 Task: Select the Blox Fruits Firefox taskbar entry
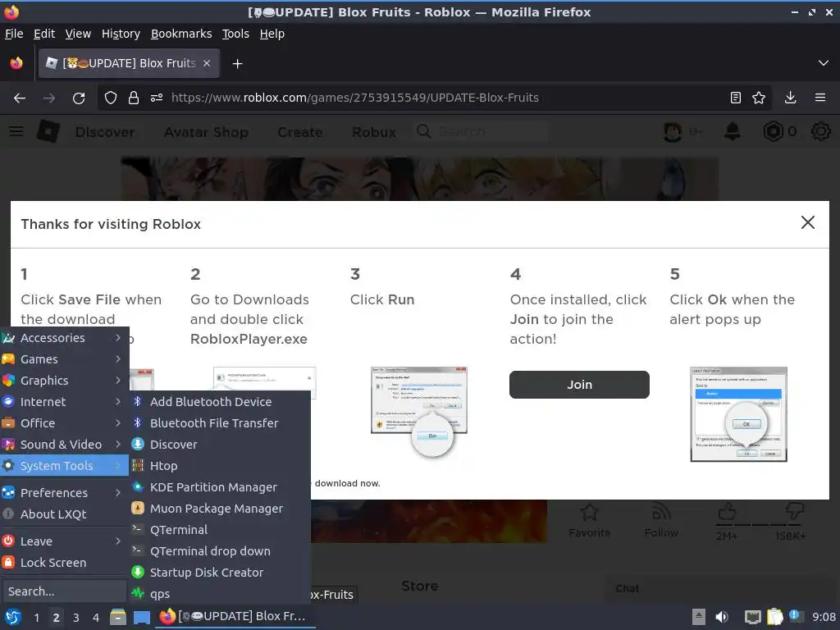pos(235,617)
